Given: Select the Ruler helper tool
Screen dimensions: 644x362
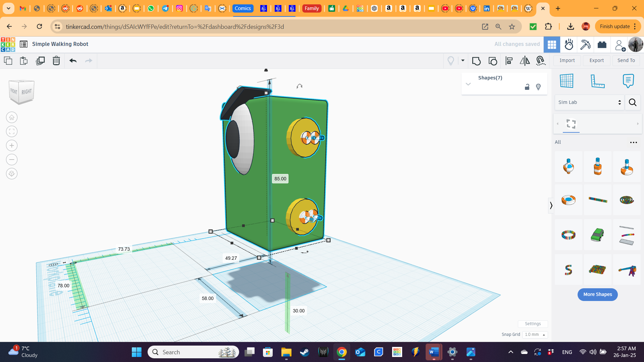Looking at the screenshot, I should click(x=598, y=81).
